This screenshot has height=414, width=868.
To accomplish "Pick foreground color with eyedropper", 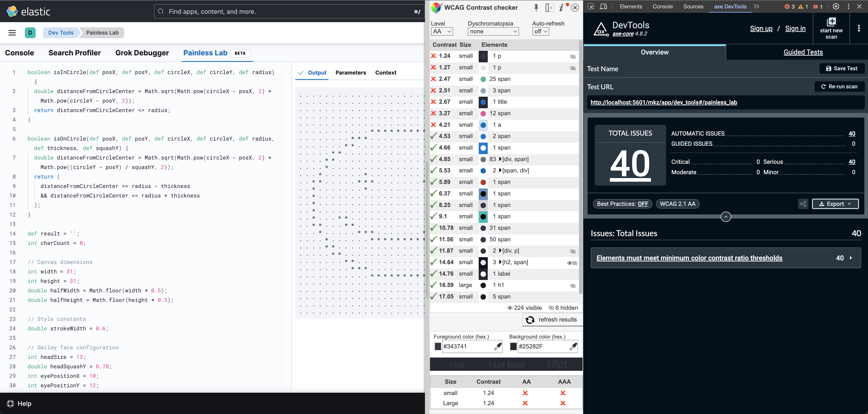I will click(x=498, y=346).
